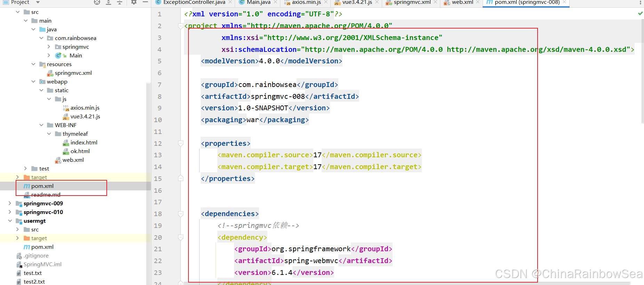644x285 pixels.
Task: Collapse the src folder at the top of the tree
Action: [x=18, y=12]
